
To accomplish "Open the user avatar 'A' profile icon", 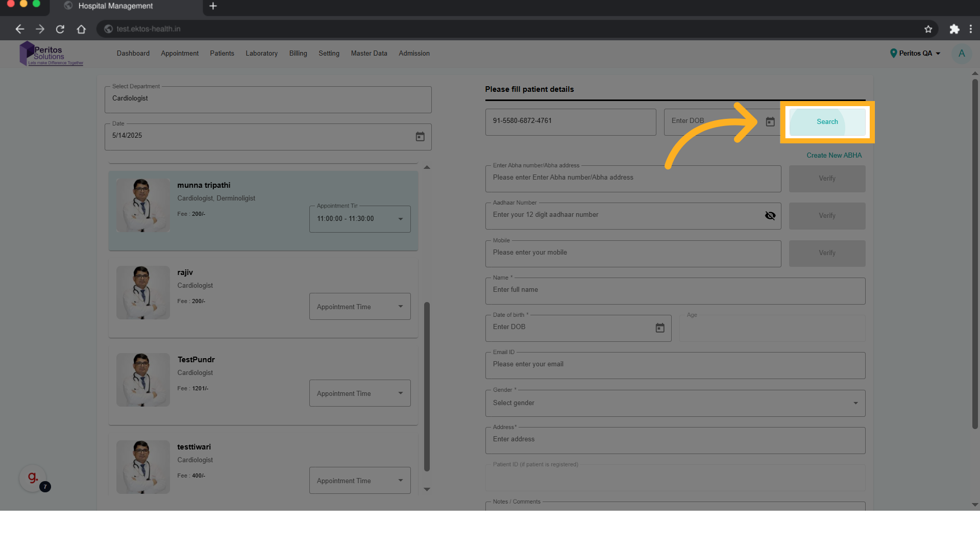I will [961, 54].
